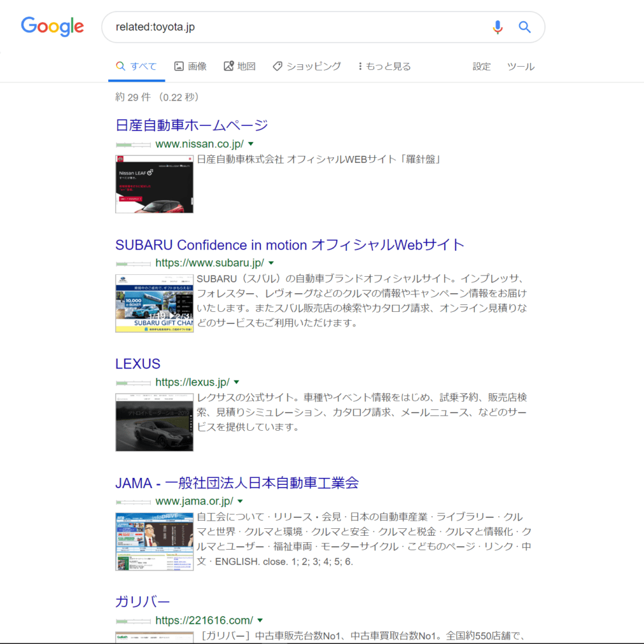Click the www.jama.or.jp URL
This screenshot has width=644, height=644.
click(x=194, y=501)
